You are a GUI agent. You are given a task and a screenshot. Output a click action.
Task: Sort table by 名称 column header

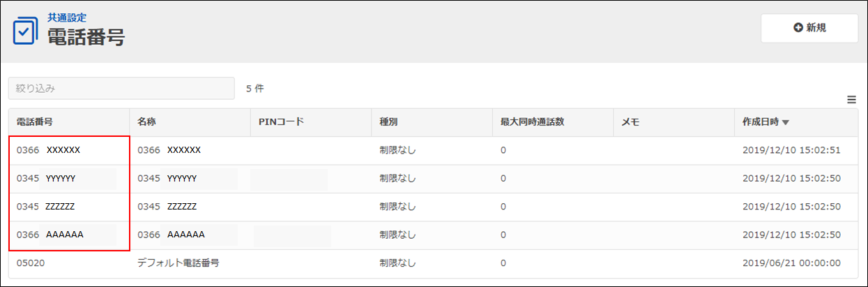146,122
